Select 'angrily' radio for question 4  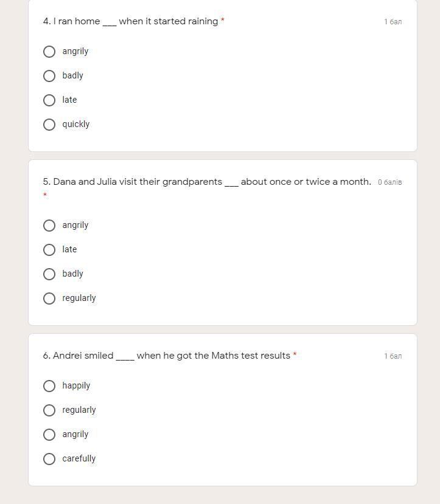click(x=49, y=52)
